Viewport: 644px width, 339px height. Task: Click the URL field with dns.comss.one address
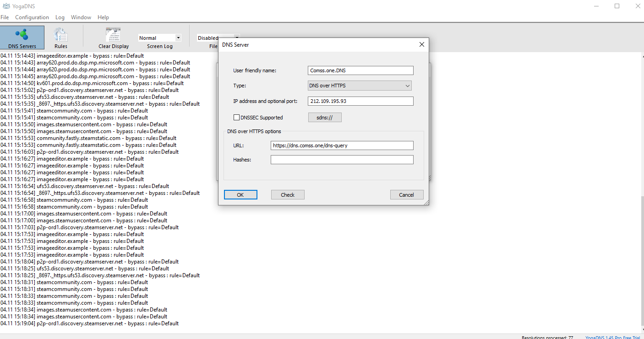pos(342,145)
